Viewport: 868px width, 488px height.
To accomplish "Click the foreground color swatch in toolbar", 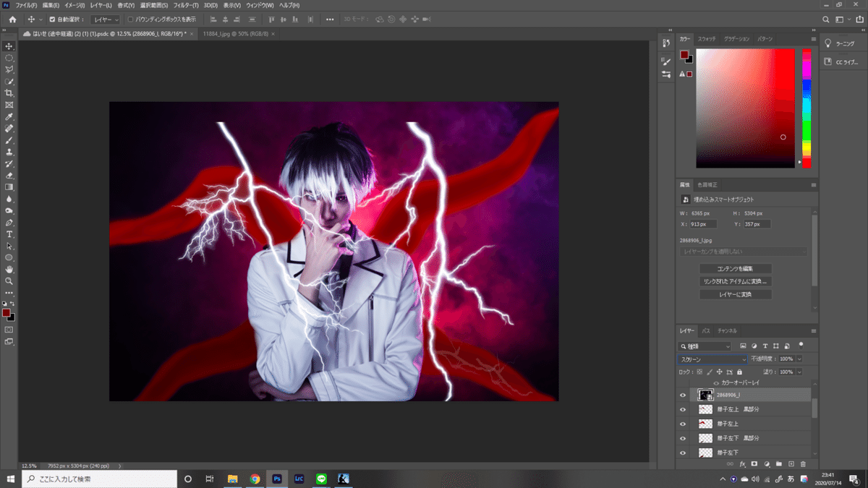I will pyautogui.click(x=7, y=313).
